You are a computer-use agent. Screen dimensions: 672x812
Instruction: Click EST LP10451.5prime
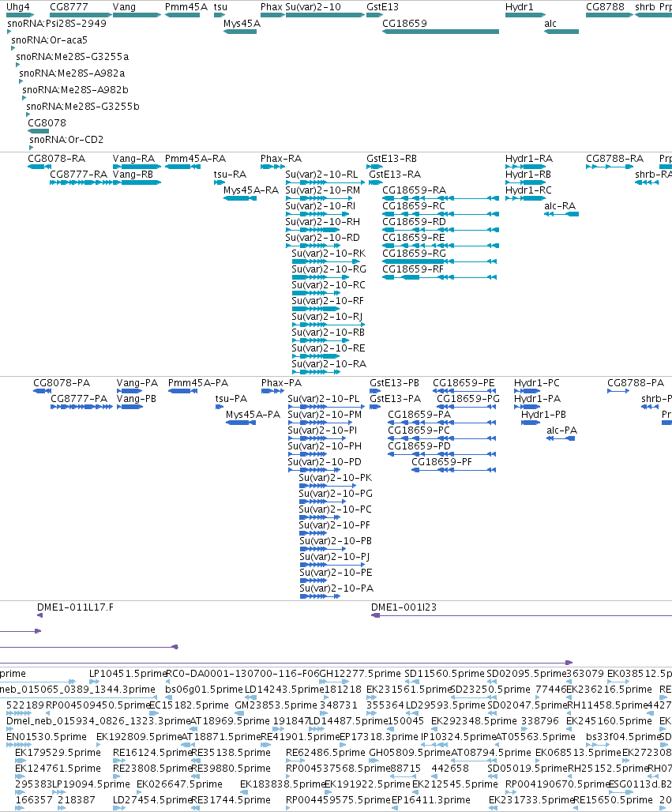coord(128,674)
